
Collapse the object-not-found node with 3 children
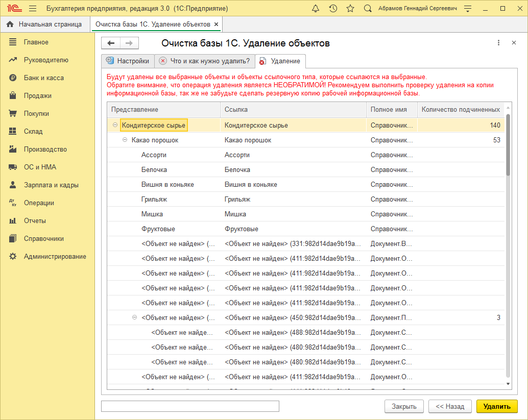135,317
